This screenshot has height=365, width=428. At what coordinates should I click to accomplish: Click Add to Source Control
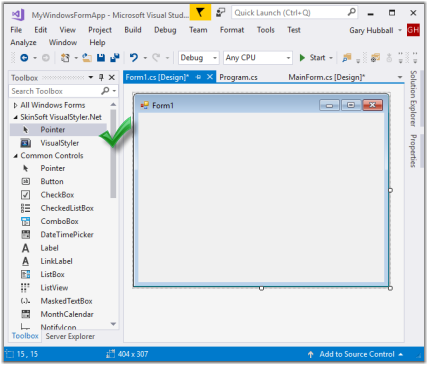(x=357, y=354)
